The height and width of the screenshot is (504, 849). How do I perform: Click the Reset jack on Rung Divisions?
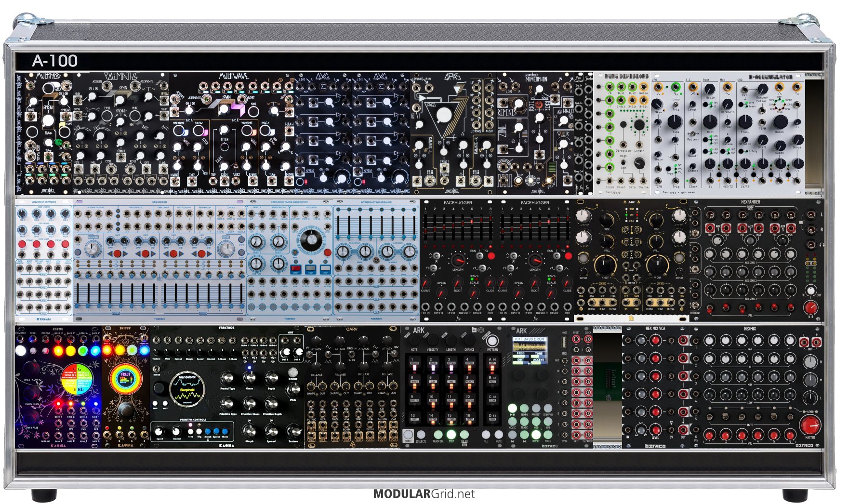[621, 181]
